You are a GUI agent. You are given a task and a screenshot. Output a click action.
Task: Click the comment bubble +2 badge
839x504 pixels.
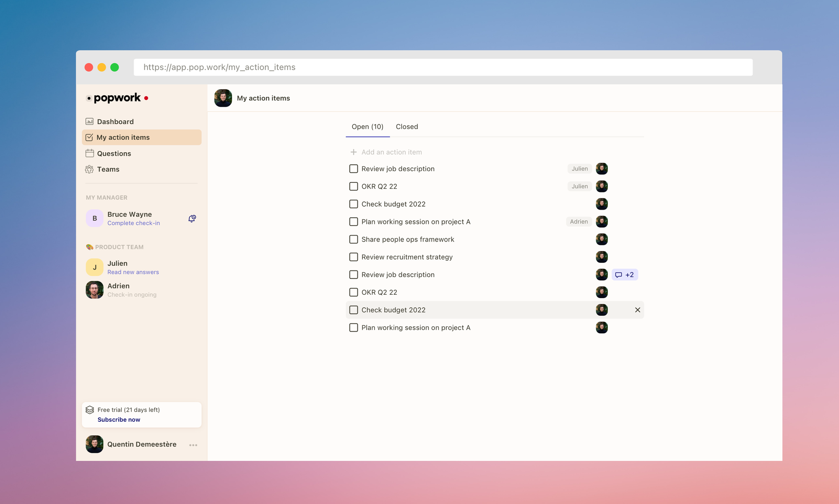point(625,275)
